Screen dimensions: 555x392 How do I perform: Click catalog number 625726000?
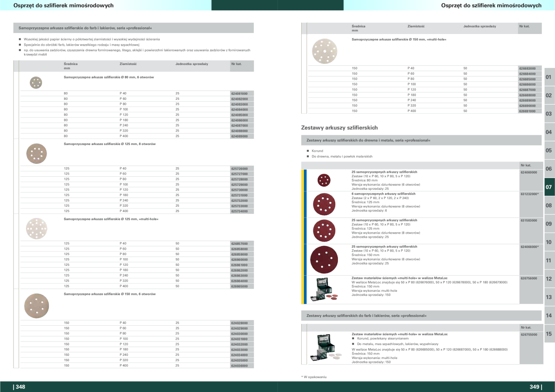point(239,169)
